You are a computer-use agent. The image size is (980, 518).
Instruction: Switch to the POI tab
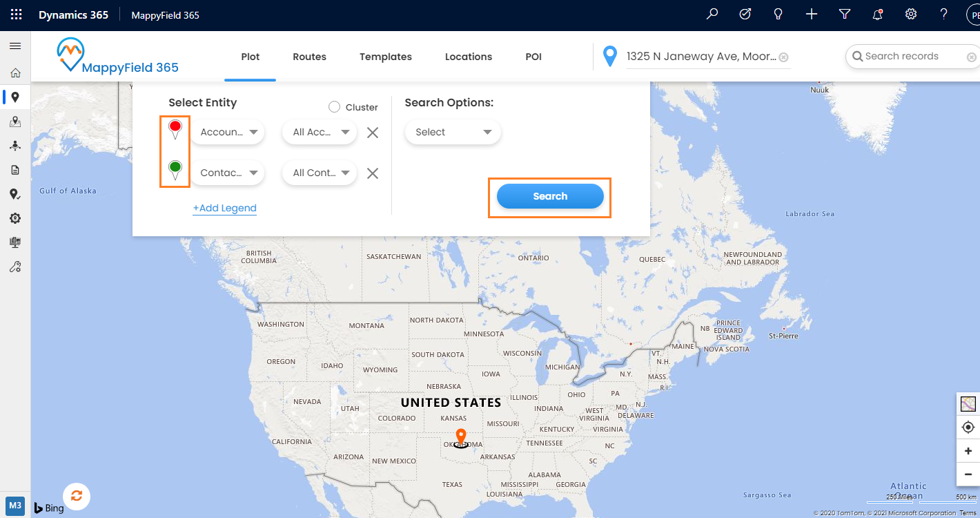pyautogui.click(x=533, y=57)
